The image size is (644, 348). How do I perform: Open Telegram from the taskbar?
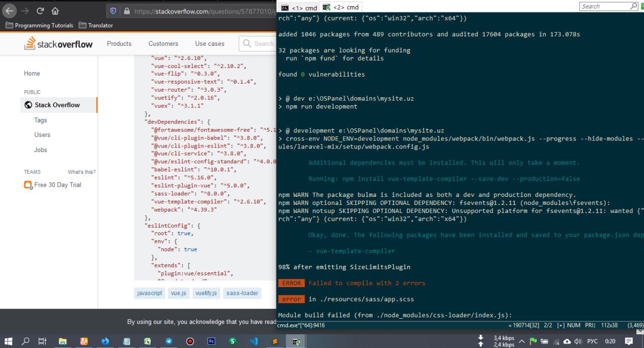[x=169, y=341]
